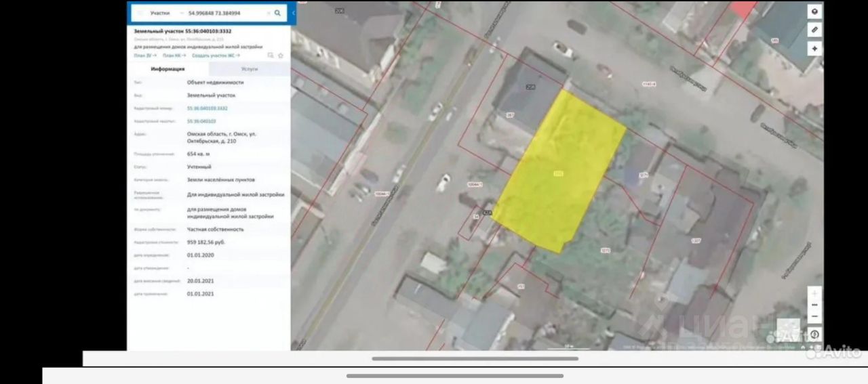Select the ruler measurement tool
This screenshot has height=384, width=868.
pos(814,30)
